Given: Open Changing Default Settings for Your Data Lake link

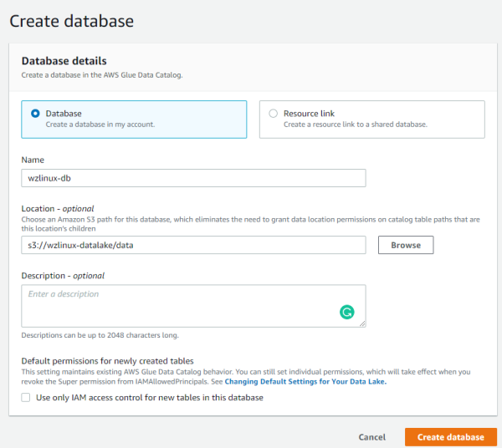Looking at the screenshot, I should click(x=305, y=381).
